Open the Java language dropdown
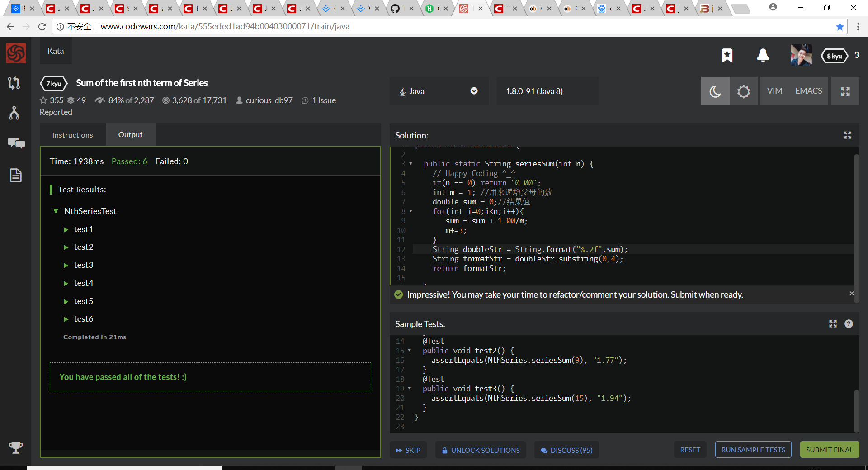868x470 pixels. [439, 91]
